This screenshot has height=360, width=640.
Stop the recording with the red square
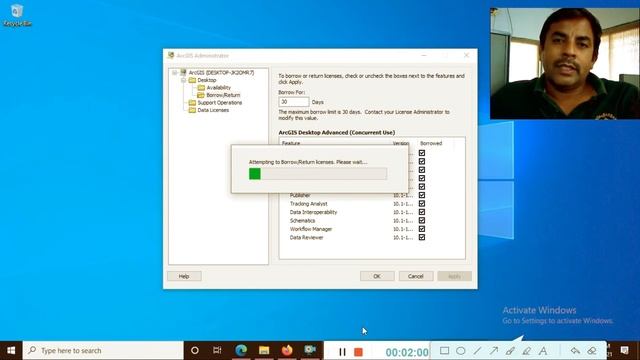click(x=358, y=351)
